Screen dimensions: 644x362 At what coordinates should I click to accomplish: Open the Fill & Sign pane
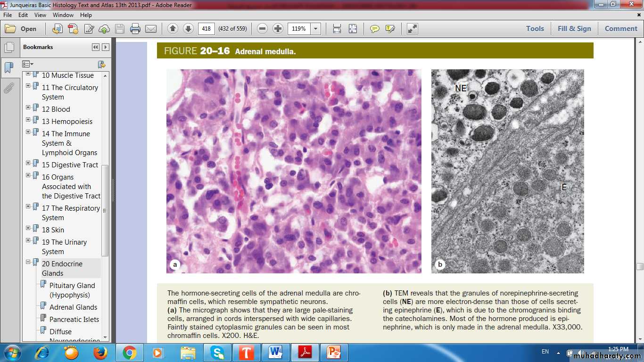(574, 29)
